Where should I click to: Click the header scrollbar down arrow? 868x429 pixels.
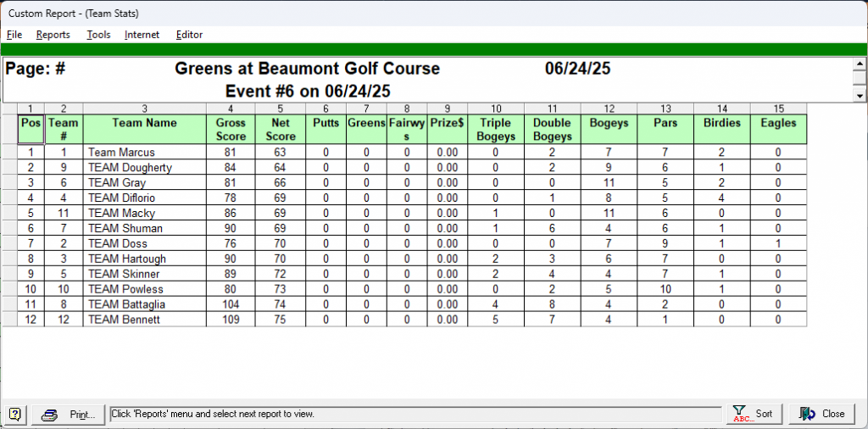(x=859, y=93)
